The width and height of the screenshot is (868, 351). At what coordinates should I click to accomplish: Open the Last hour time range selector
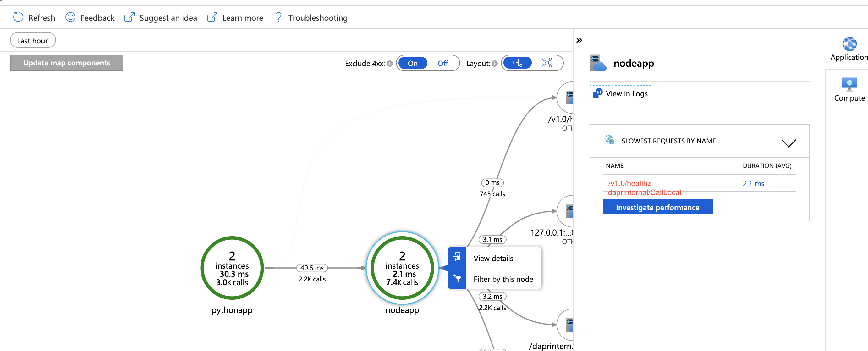(x=33, y=40)
